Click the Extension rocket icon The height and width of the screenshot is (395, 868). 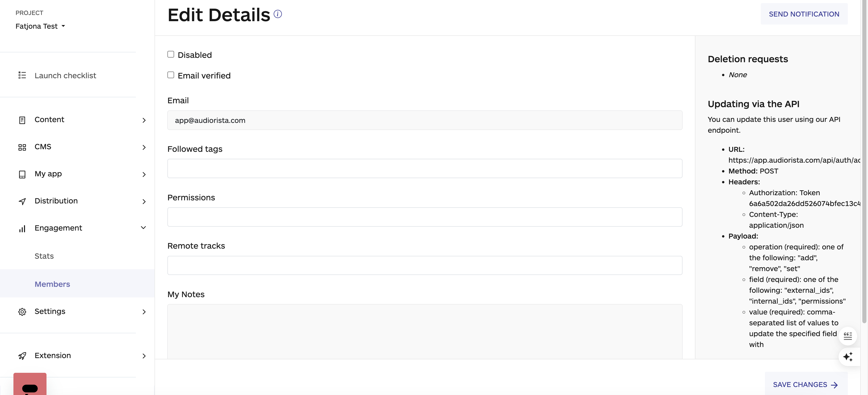pos(22,356)
